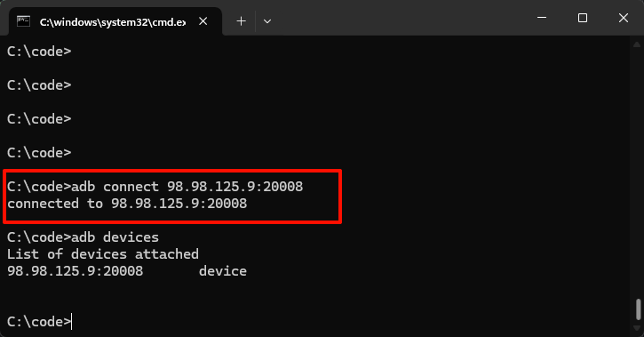Viewport: 644px width, 337px height.
Task: Click the 'List of devices attached' line
Action: [x=103, y=254]
